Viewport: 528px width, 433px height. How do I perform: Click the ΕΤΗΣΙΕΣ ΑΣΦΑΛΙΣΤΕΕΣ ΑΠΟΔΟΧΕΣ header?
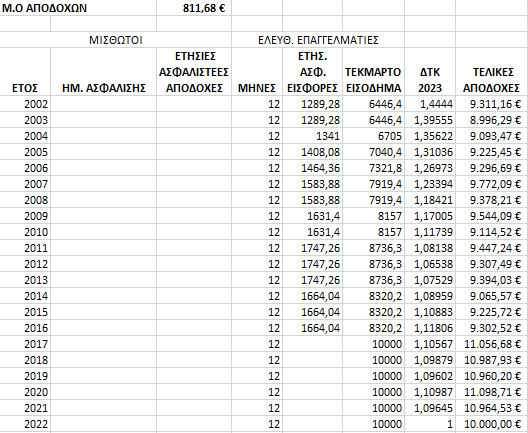click(x=194, y=72)
